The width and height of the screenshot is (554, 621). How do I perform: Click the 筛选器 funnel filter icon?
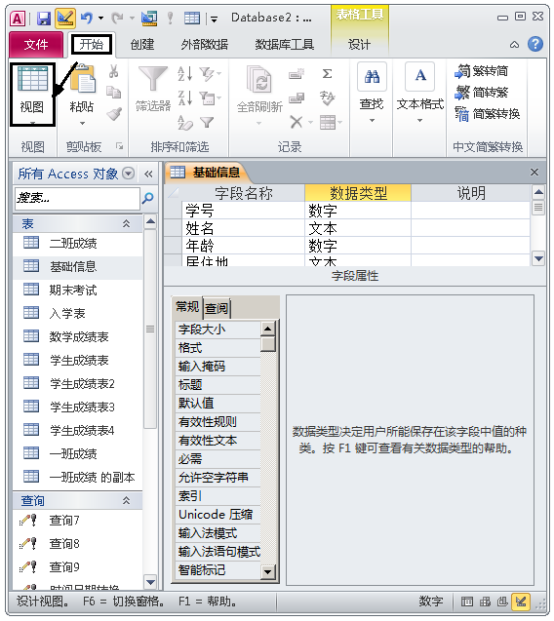(153, 78)
